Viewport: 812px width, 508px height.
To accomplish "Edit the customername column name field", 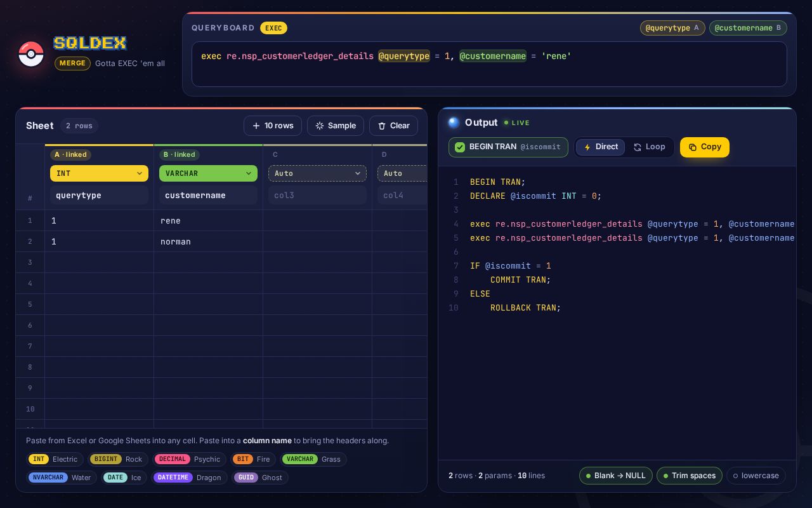I will coord(208,195).
